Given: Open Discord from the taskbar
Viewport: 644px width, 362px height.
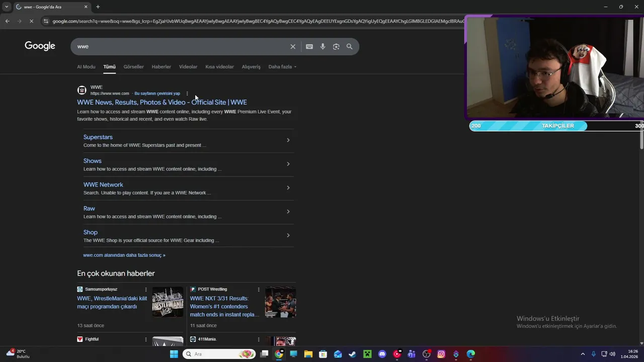Looking at the screenshot, I should tap(382, 354).
